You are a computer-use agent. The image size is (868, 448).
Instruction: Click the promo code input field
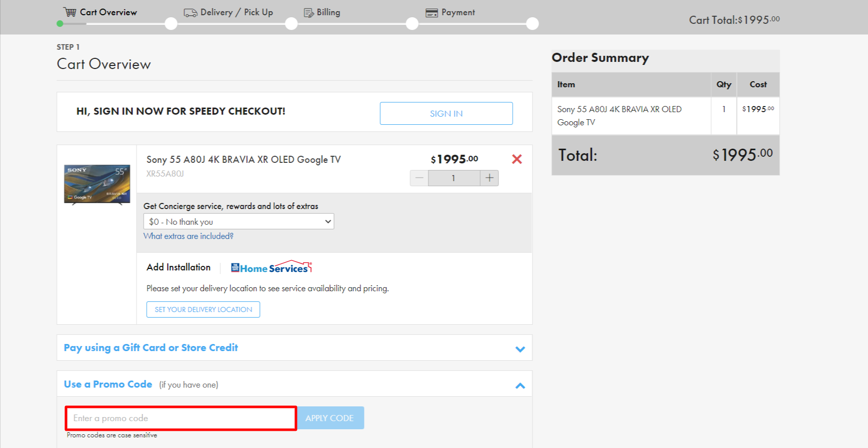click(x=181, y=418)
